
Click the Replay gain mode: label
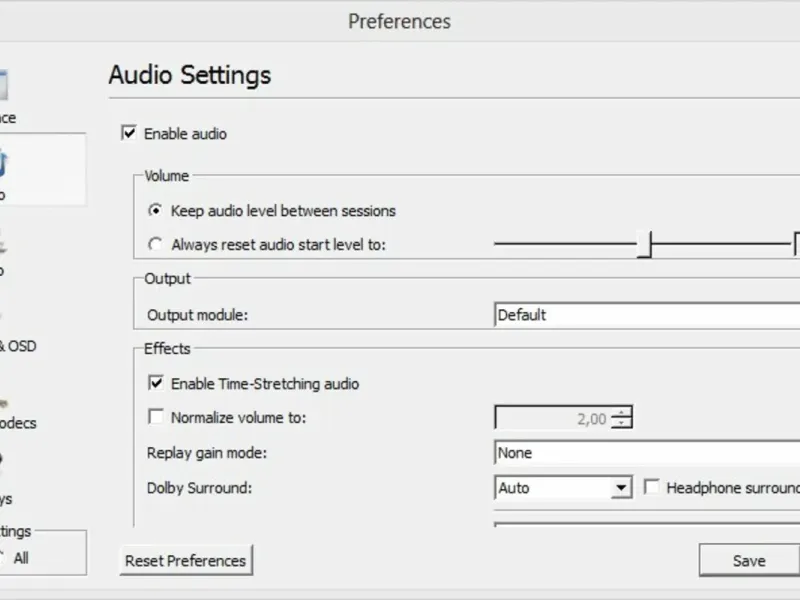(x=207, y=453)
